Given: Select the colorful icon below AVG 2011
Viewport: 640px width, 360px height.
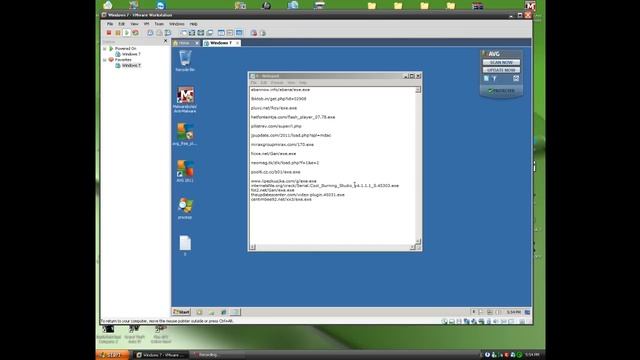Looking at the screenshot, I should (x=185, y=208).
